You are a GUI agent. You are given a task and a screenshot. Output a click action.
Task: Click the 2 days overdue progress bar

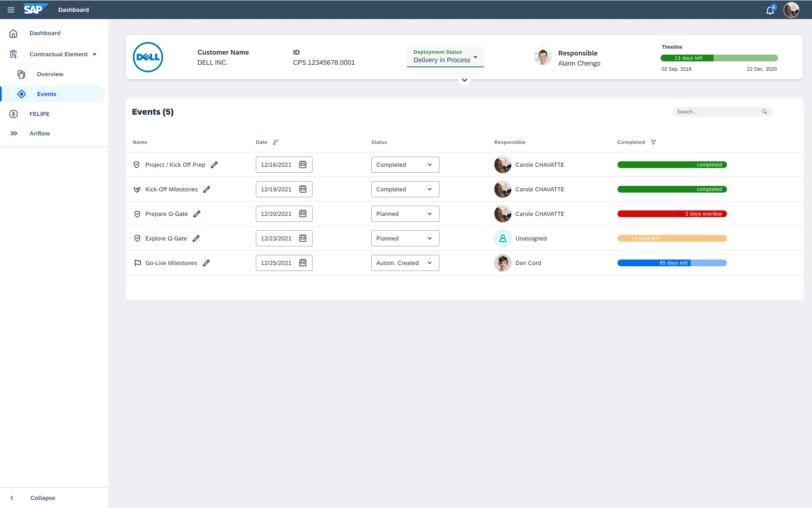pos(672,214)
